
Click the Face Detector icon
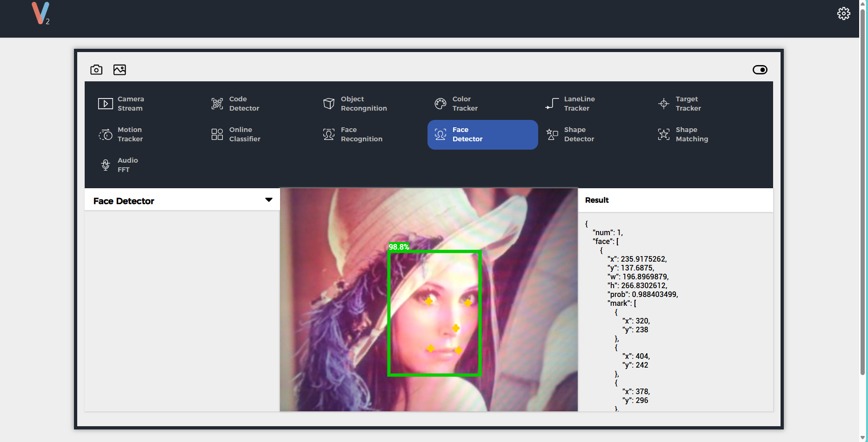[x=441, y=134]
